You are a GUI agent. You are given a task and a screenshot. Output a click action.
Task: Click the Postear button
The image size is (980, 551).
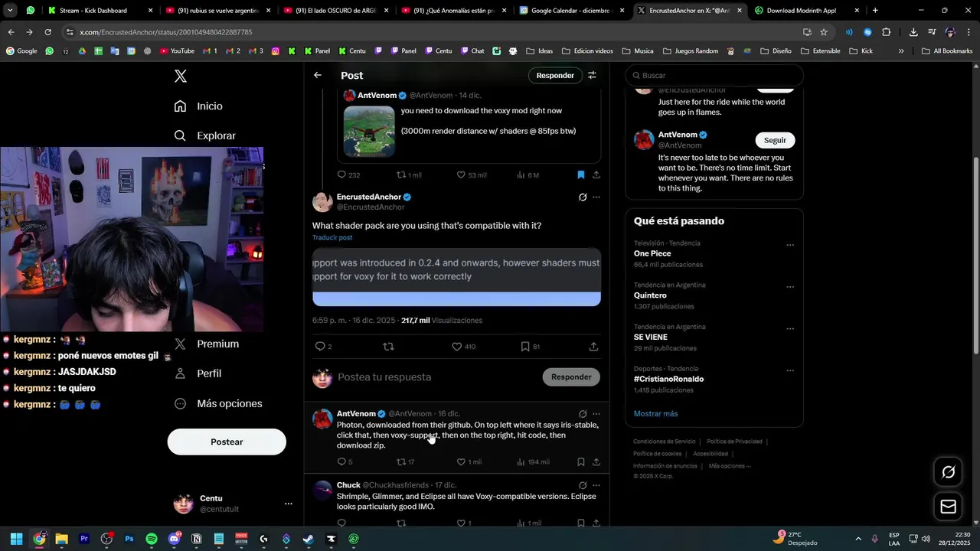[227, 442]
